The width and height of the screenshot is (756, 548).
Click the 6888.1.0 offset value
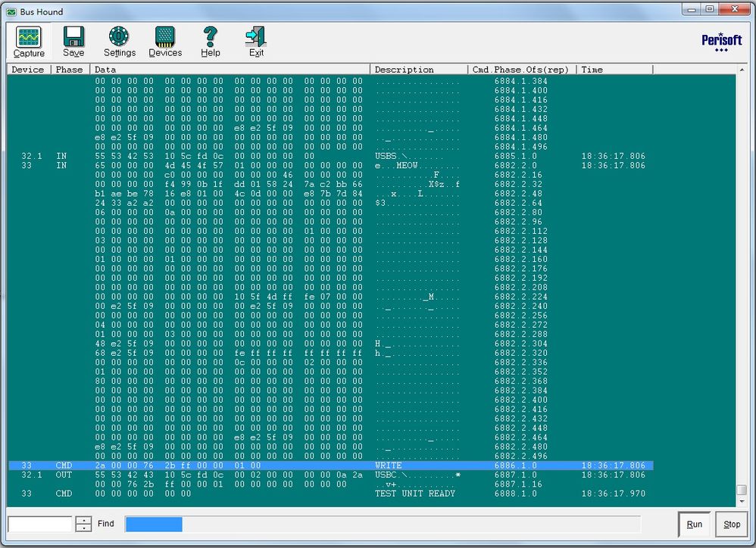515,494
